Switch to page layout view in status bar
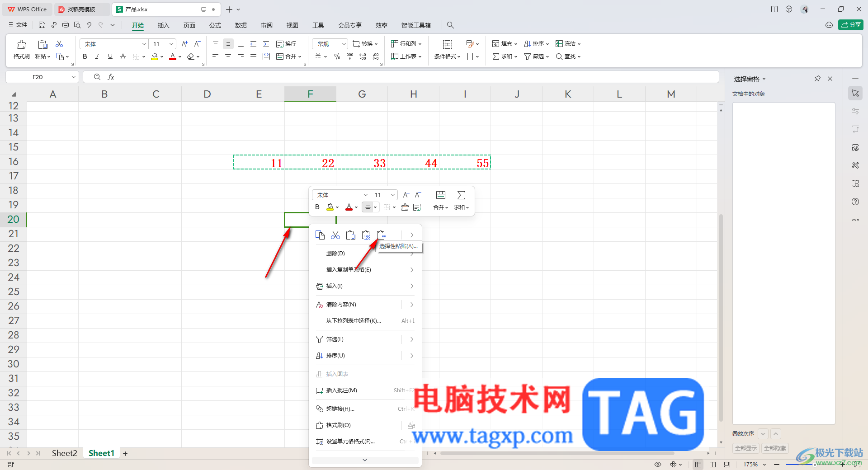 pyautogui.click(x=713, y=465)
